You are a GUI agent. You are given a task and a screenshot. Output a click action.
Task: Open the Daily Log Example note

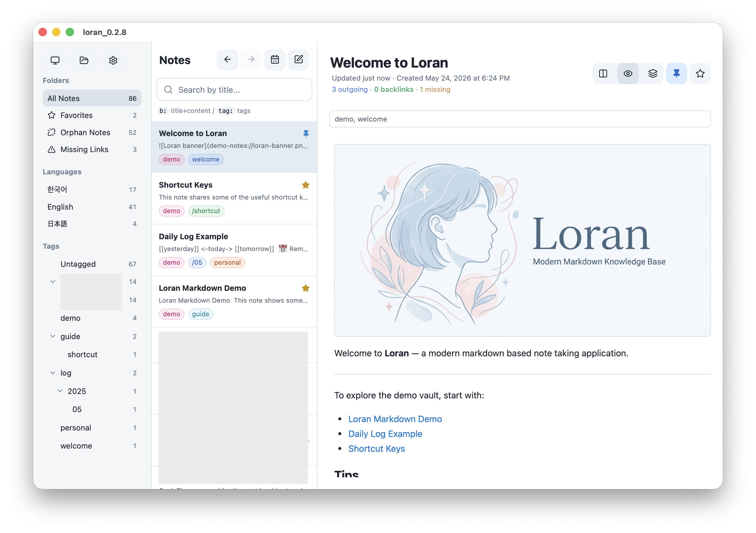point(234,250)
